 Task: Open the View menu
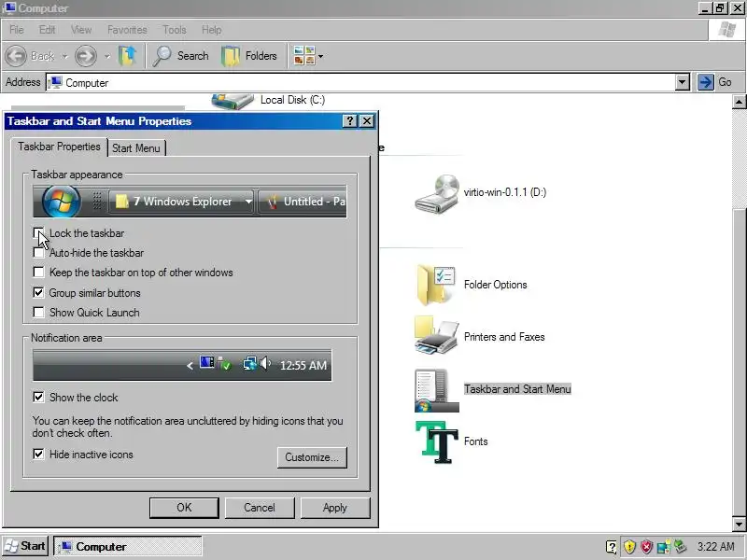coord(81,30)
